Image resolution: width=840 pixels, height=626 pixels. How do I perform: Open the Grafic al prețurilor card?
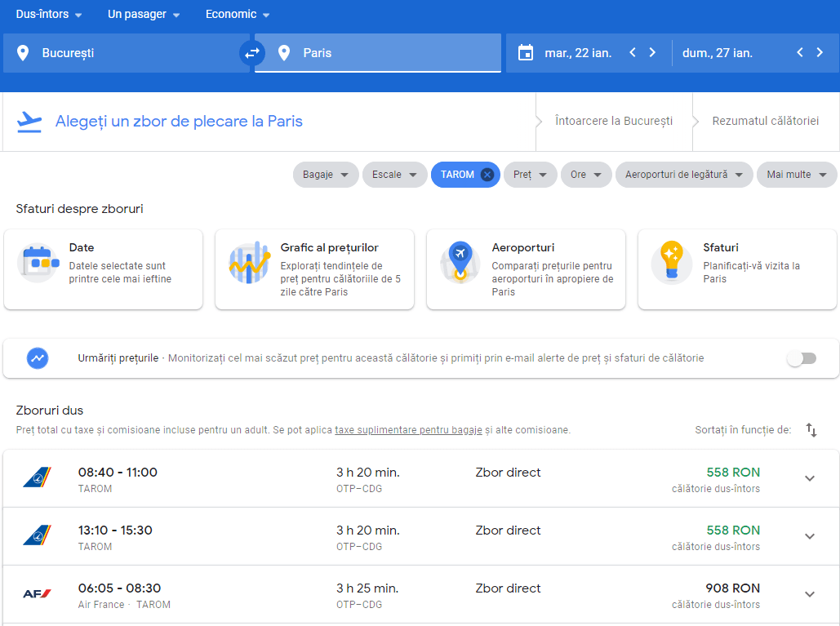(x=314, y=269)
